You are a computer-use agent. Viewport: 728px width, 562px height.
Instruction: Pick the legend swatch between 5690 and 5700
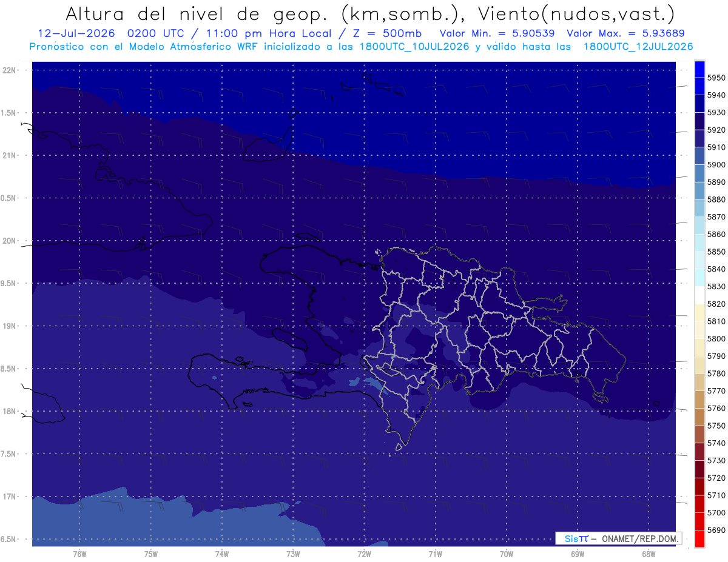(x=699, y=521)
